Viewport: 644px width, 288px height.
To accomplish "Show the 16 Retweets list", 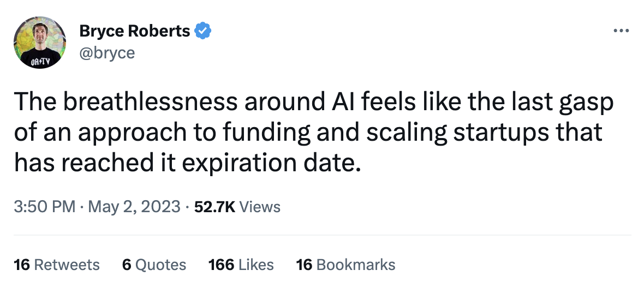I will [57, 265].
